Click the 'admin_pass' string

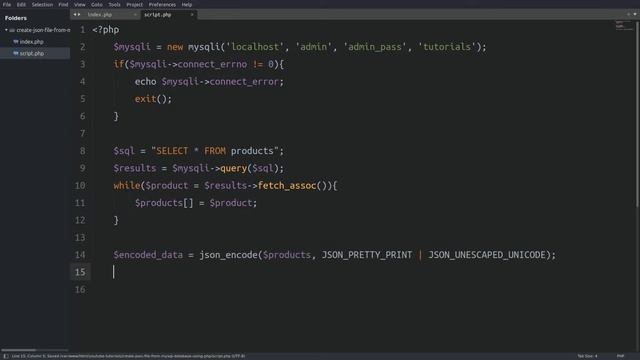point(375,47)
